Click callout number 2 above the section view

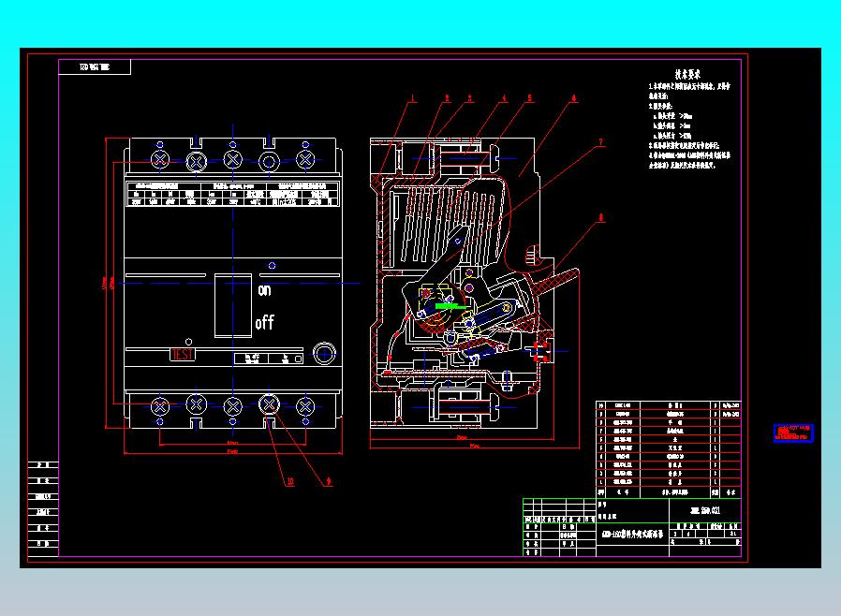(x=447, y=98)
